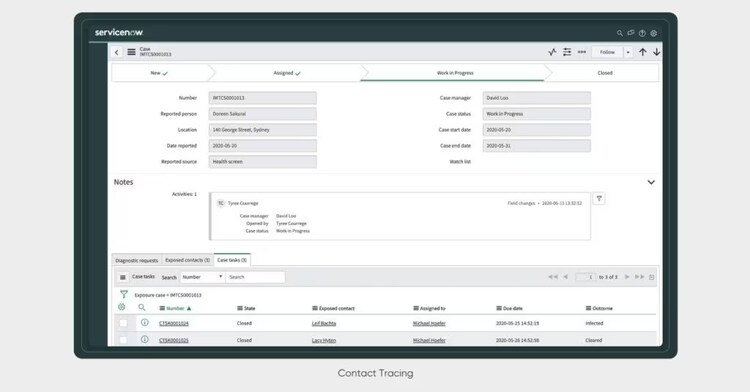Open the dropdown arrow next to Follow
This screenshot has width=750, height=392.
point(628,52)
